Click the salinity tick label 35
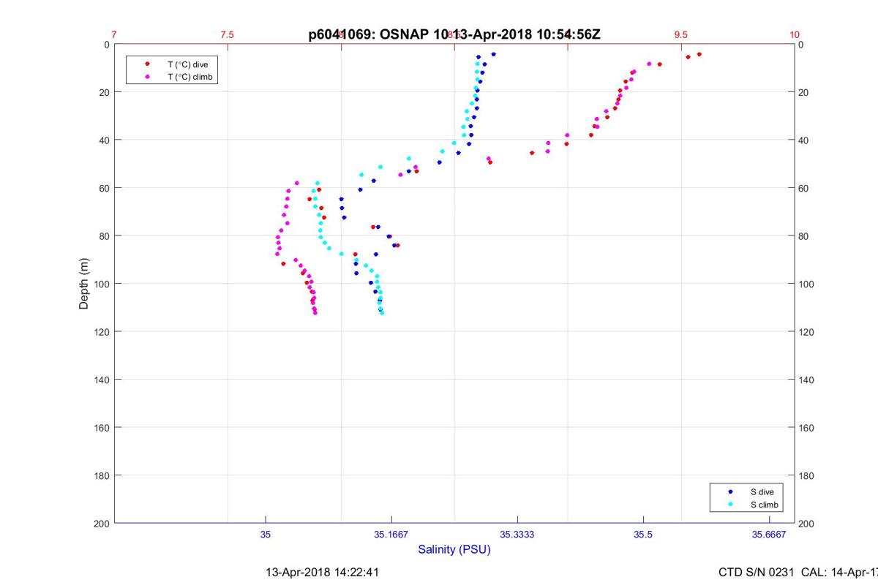The height and width of the screenshot is (588, 878). pyautogui.click(x=266, y=535)
